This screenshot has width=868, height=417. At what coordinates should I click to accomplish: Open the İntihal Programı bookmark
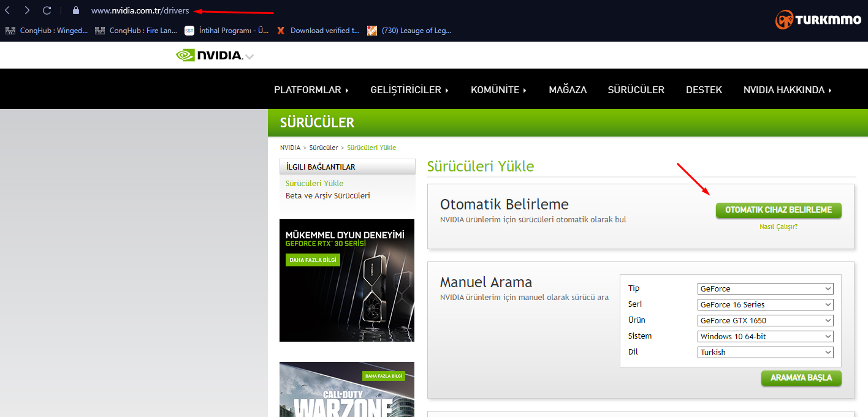(227, 31)
